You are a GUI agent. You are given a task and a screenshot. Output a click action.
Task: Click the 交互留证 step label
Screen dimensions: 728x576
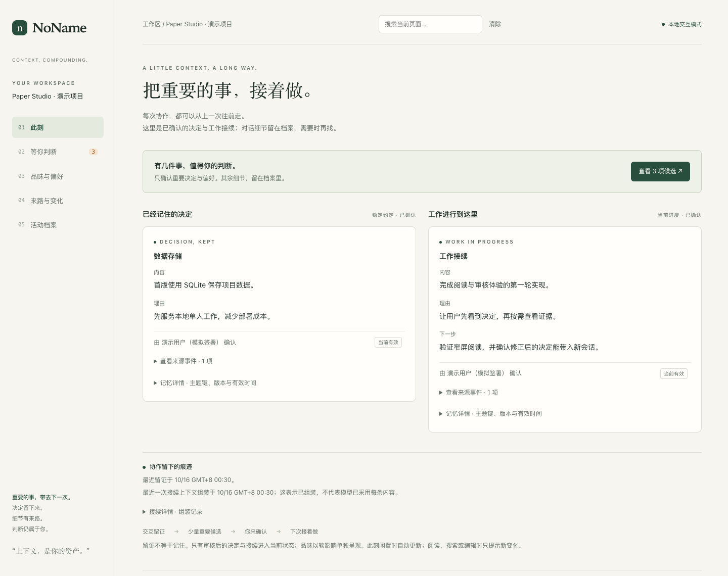(154, 532)
